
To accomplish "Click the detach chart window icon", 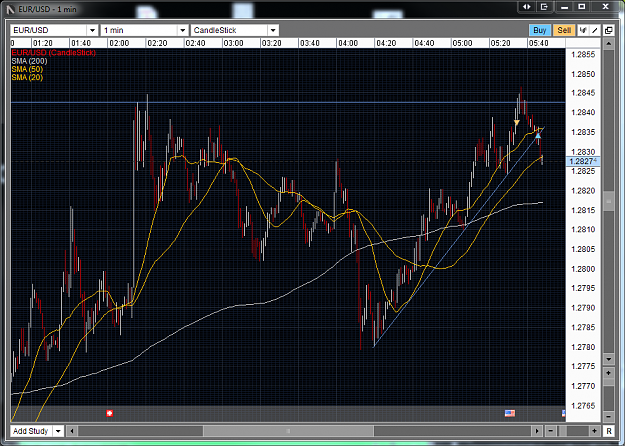I will [608, 30].
